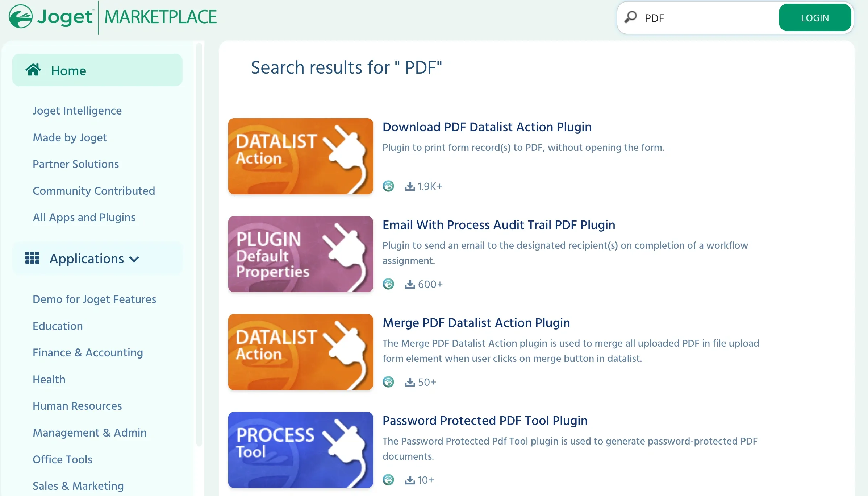Image resolution: width=868 pixels, height=496 pixels.
Task: Click the Home house icon
Action: point(33,70)
